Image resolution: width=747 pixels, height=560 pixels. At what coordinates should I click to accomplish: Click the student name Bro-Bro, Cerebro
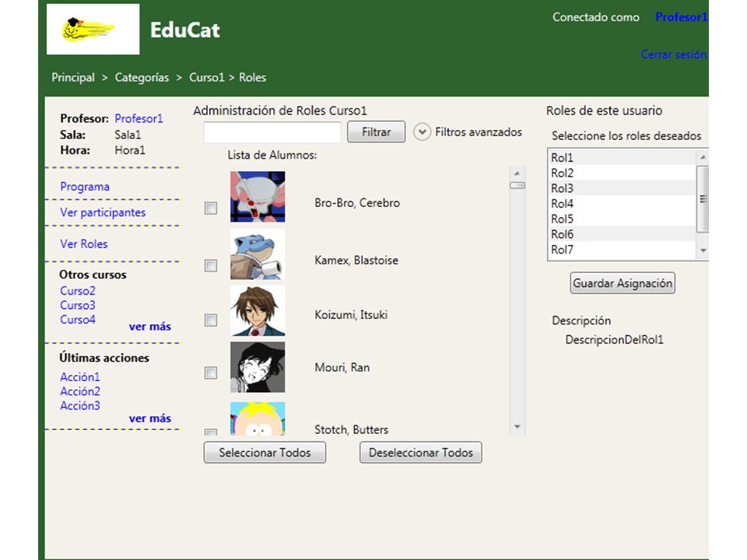[x=357, y=203]
